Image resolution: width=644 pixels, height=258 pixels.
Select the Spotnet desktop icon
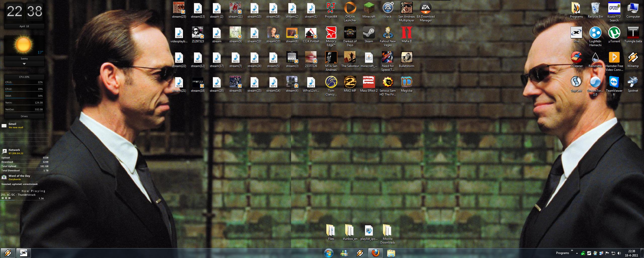coord(633,84)
